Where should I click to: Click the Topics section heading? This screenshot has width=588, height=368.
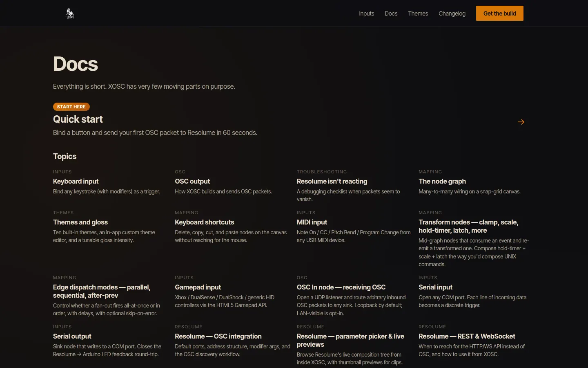pos(65,156)
